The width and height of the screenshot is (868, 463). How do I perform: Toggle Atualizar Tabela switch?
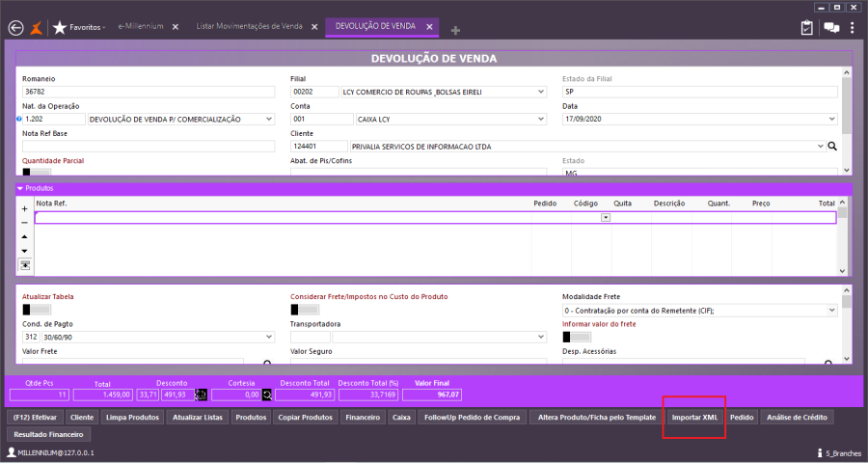tap(36, 310)
